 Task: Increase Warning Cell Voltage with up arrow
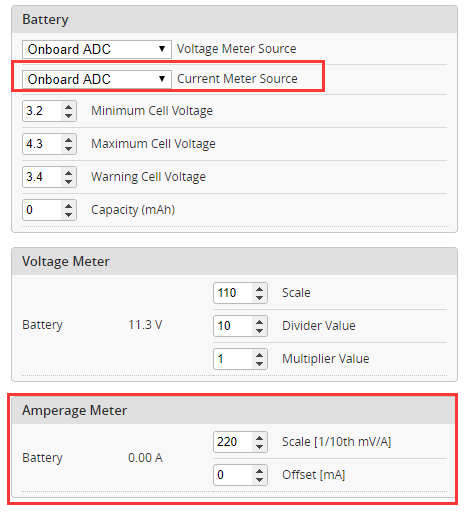click(x=69, y=173)
